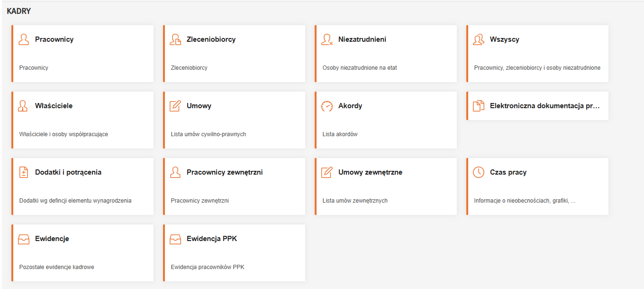Click the Niezatrudnieni crossed-out person icon
The height and width of the screenshot is (289, 644).
coord(327,39)
